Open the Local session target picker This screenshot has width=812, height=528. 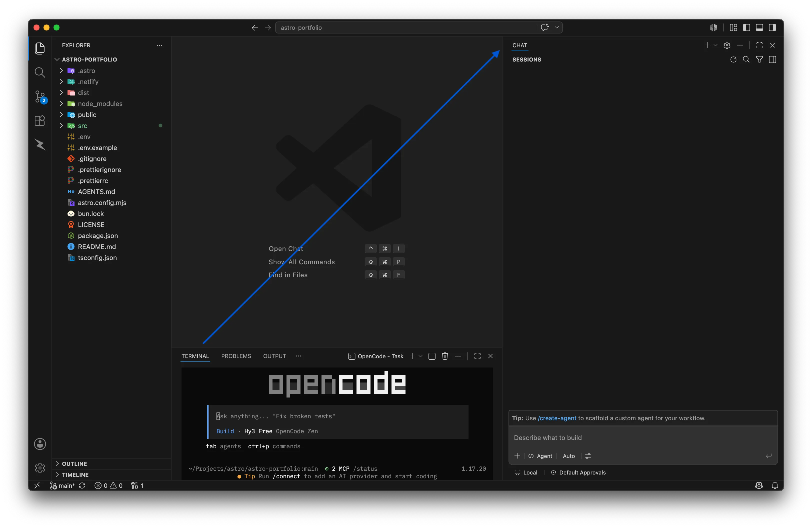coord(526,472)
